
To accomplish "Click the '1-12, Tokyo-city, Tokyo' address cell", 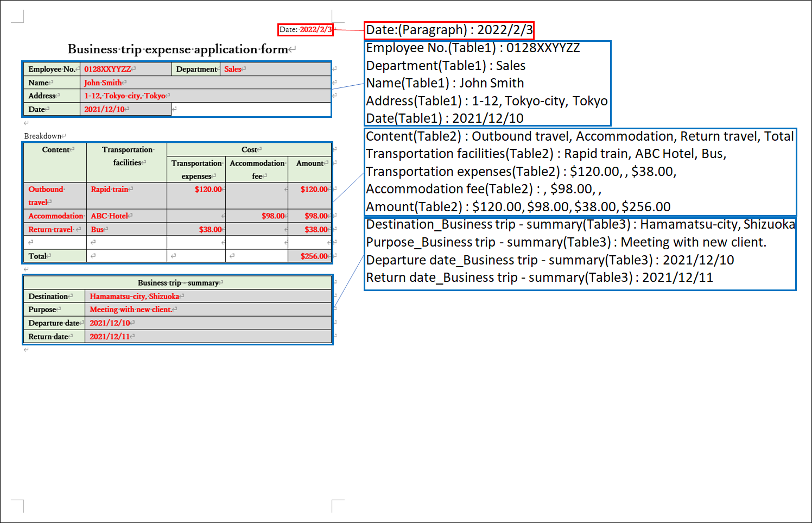I will pyautogui.click(x=206, y=96).
